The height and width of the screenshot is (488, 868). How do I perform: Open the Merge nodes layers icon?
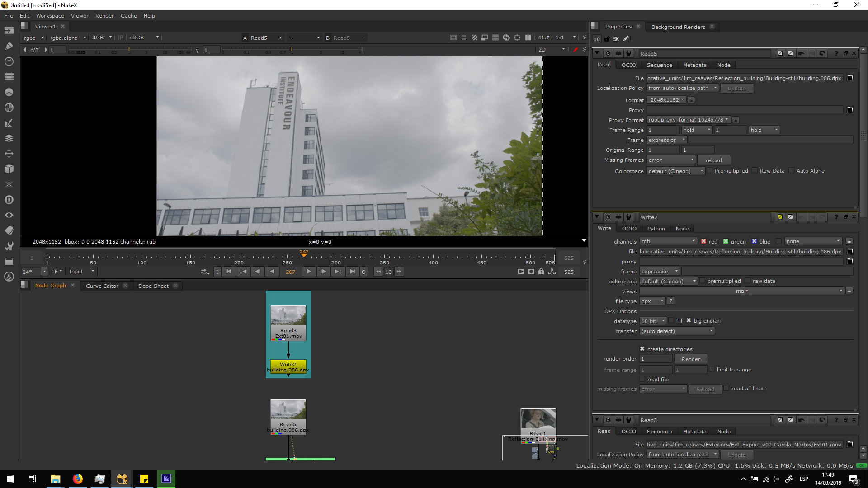click(9, 138)
